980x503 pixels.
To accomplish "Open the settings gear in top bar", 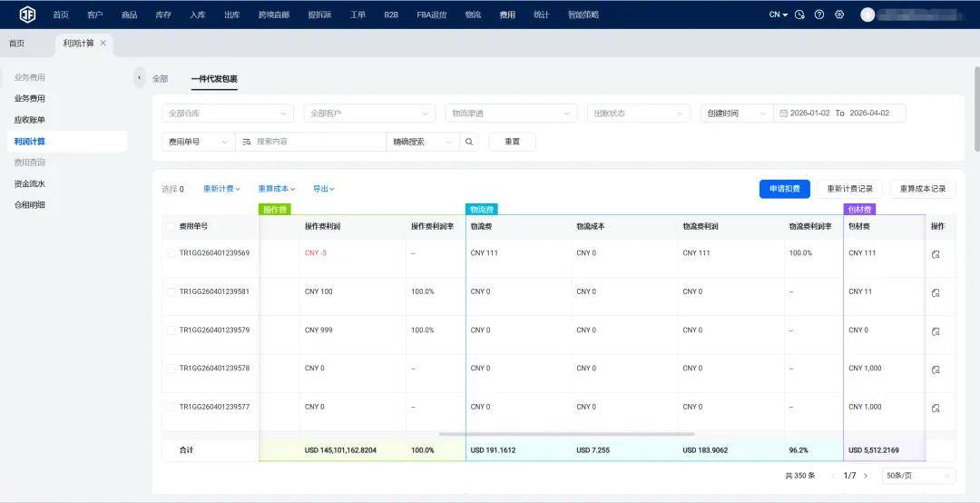I will point(839,15).
